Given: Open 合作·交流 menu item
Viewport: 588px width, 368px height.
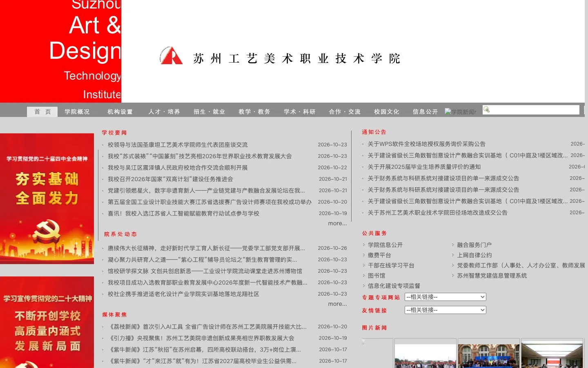Looking at the screenshot, I should pyautogui.click(x=345, y=112).
